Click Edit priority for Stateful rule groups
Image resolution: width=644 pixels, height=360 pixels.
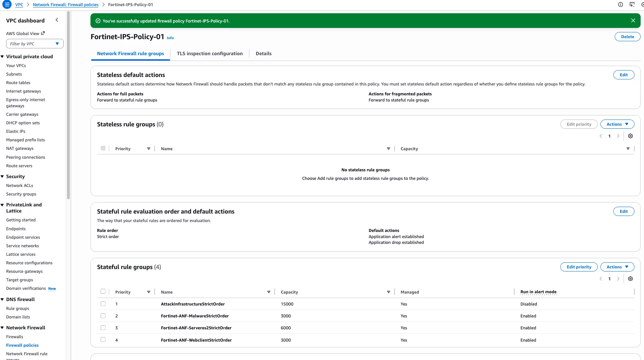click(579, 267)
